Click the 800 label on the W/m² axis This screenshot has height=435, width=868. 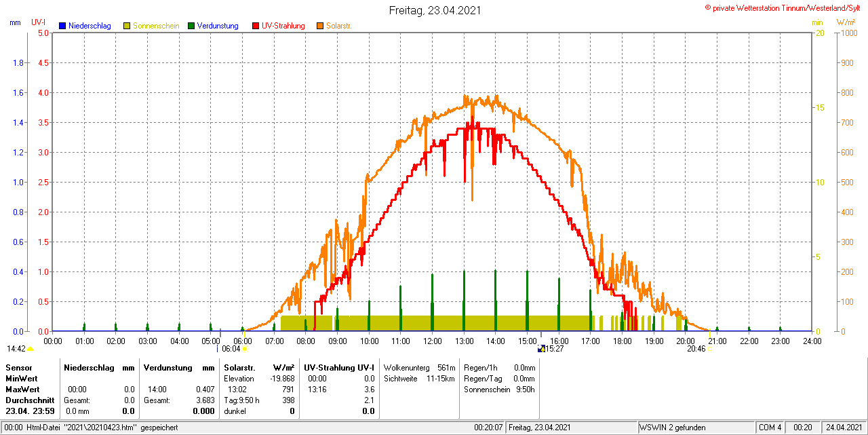click(847, 93)
